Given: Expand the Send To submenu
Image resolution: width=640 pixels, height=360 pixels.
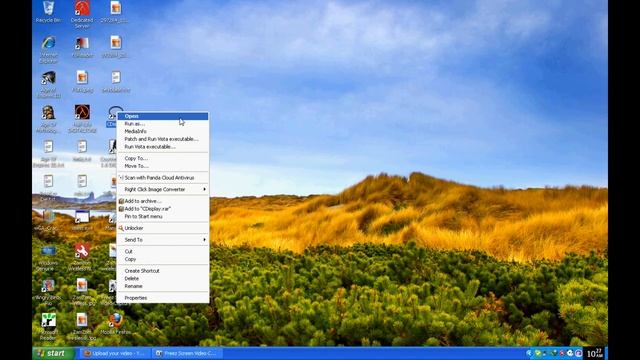Looking at the screenshot, I should (x=163, y=240).
